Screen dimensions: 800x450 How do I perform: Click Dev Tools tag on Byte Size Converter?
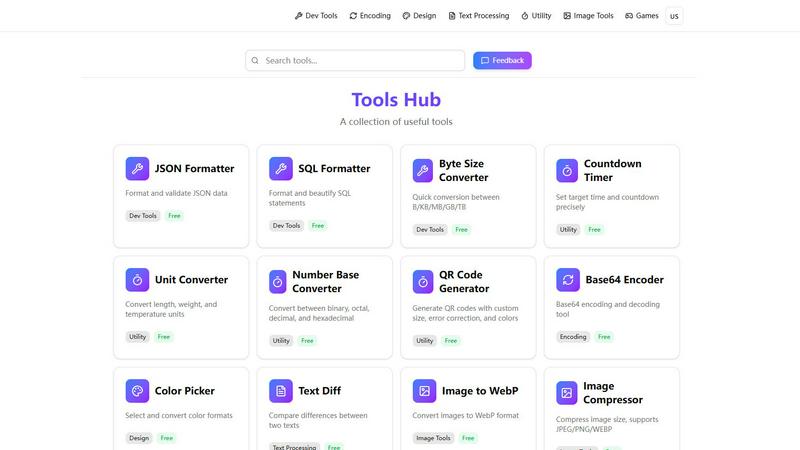click(x=430, y=230)
